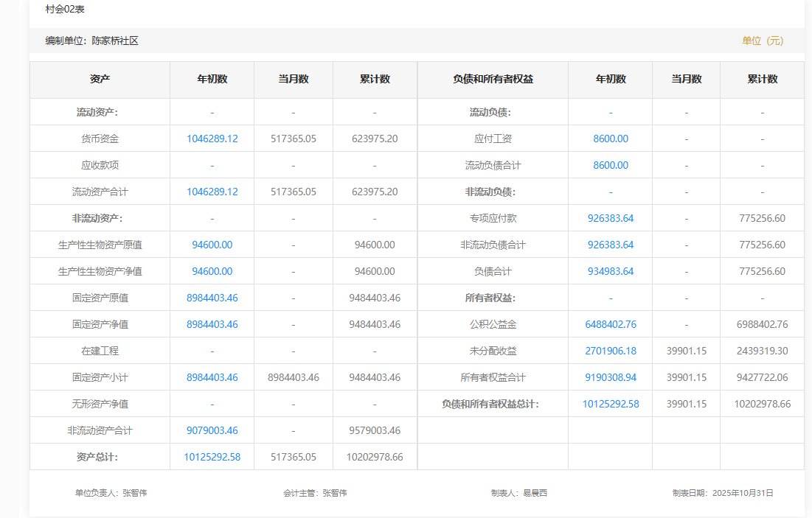Click the 流动资产合计 opening balance link
Image resolution: width=812 pixels, height=518 pixels.
(x=212, y=192)
